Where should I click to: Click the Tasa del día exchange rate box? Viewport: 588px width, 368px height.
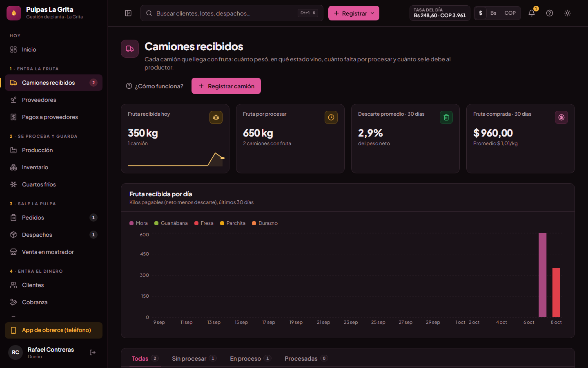point(440,13)
